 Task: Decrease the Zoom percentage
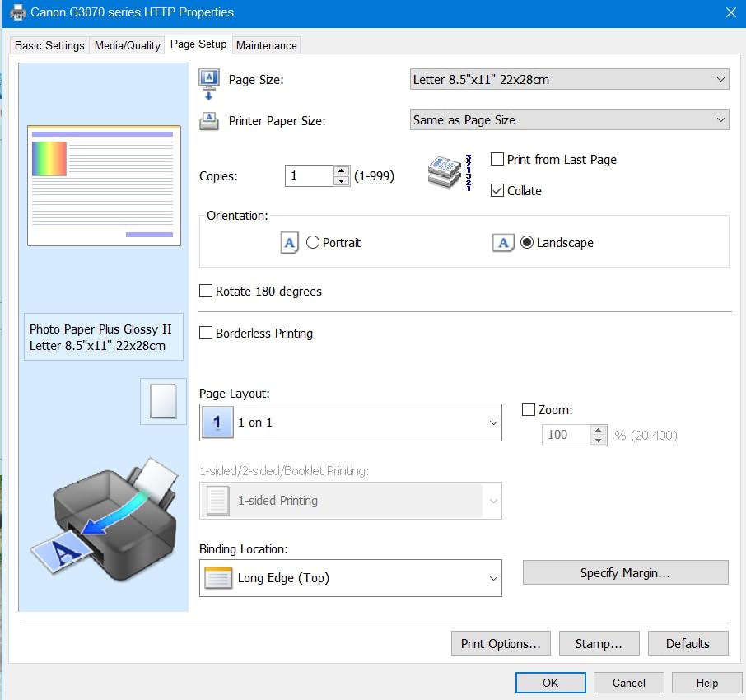click(598, 441)
